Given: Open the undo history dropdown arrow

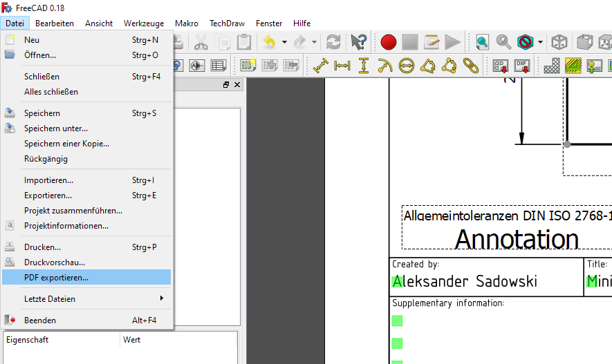Looking at the screenshot, I should coord(284,42).
